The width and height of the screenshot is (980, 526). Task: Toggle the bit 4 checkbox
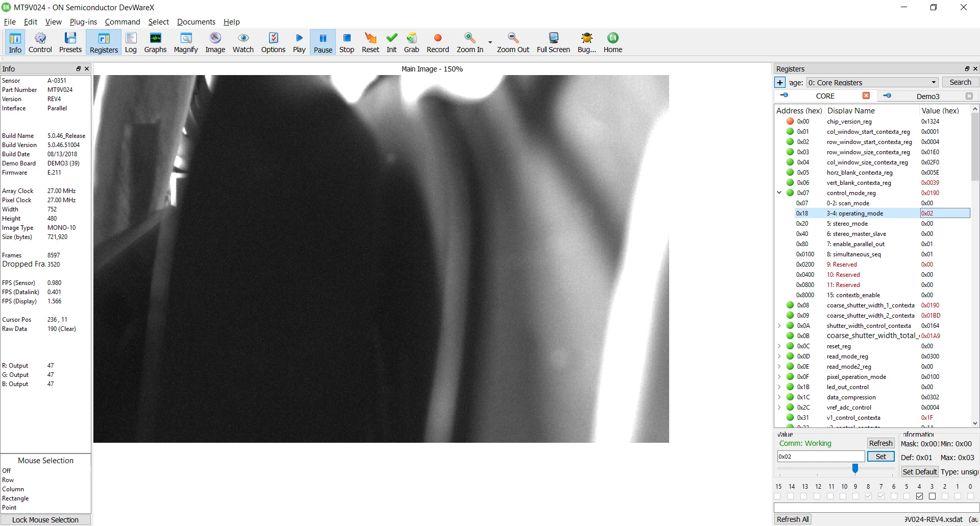(919, 496)
